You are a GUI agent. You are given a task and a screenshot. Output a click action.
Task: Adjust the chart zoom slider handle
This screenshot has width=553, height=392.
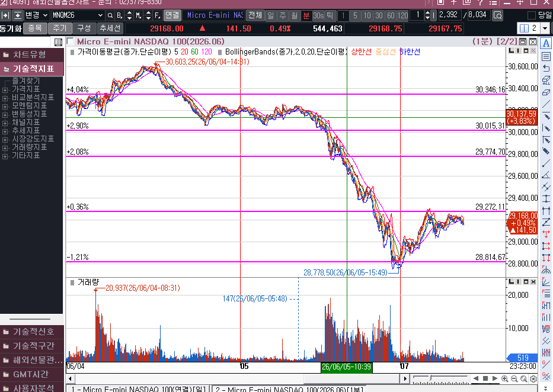pos(431,378)
